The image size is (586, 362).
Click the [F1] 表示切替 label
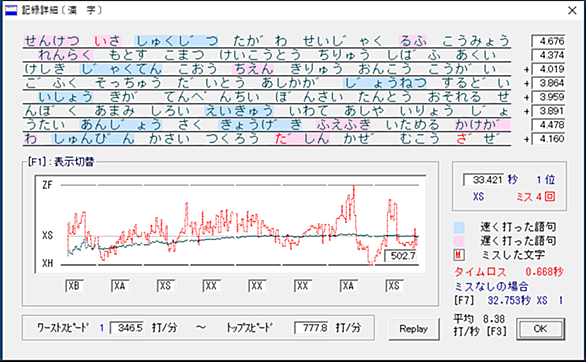pyautogui.click(x=61, y=162)
